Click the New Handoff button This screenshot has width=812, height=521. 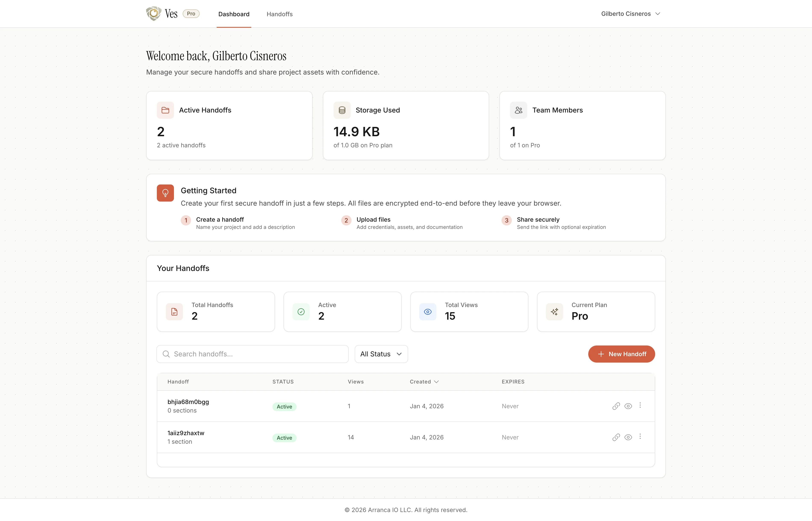point(621,354)
